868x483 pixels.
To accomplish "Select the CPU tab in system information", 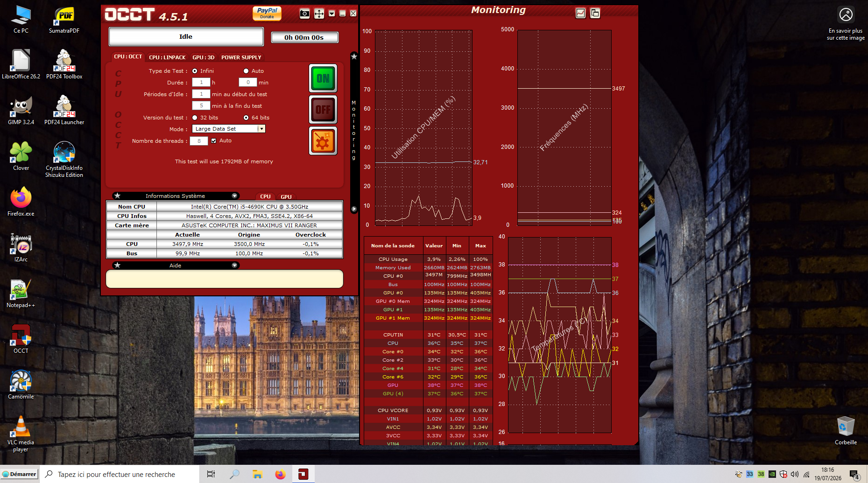I will tap(265, 197).
